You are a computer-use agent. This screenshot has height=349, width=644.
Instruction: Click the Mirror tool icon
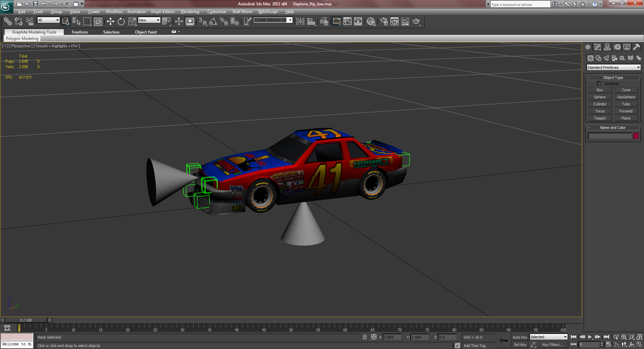300,21
